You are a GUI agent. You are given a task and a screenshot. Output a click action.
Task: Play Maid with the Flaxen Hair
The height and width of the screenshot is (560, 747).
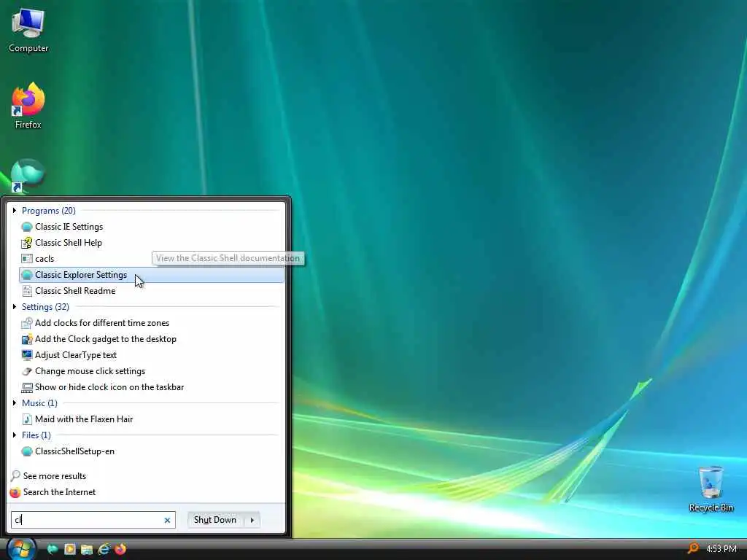[152, 419]
